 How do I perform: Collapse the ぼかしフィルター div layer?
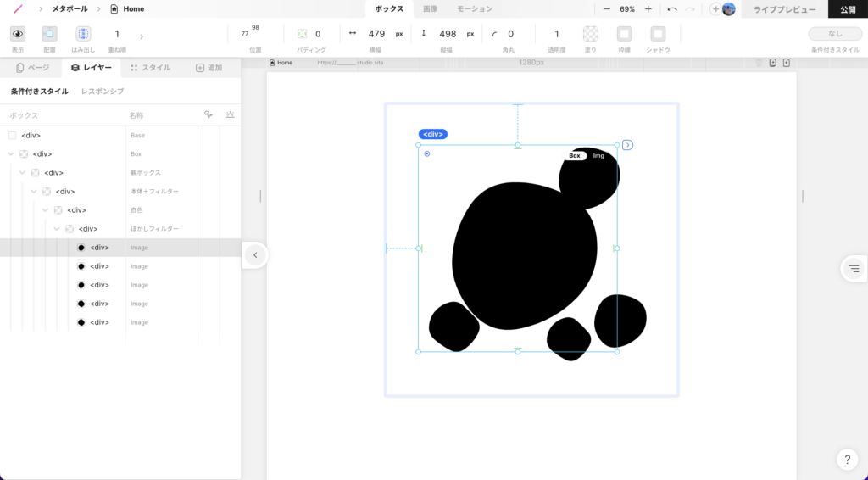pyautogui.click(x=57, y=229)
